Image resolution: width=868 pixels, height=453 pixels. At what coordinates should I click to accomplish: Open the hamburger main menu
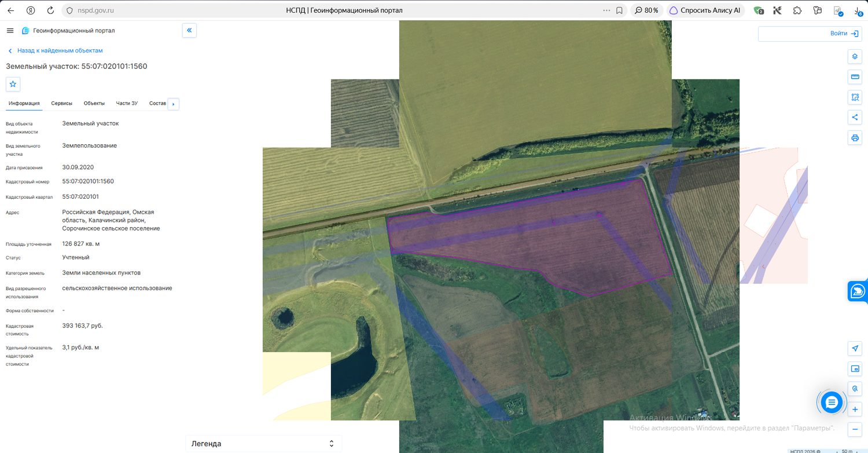(x=10, y=31)
